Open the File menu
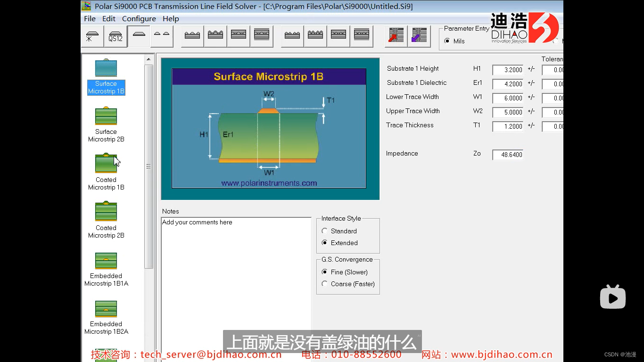The width and height of the screenshot is (644, 362). (90, 19)
